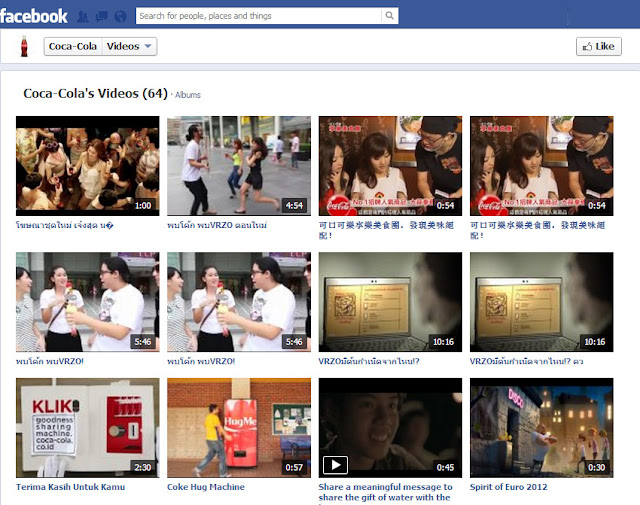Screen dimensions: 640x505
Task: Open the 4:54 street dancing video thumbnail
Action: 239,165
